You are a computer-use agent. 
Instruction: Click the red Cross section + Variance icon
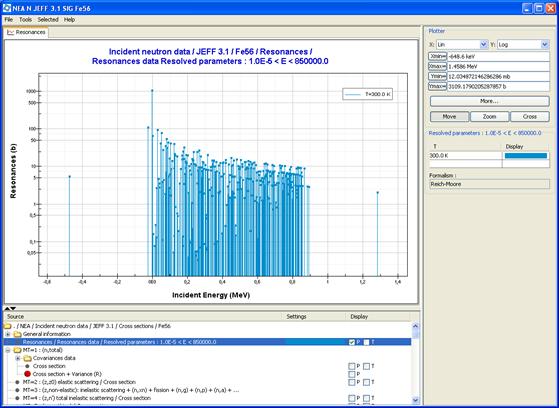click(x=27, y=374)
